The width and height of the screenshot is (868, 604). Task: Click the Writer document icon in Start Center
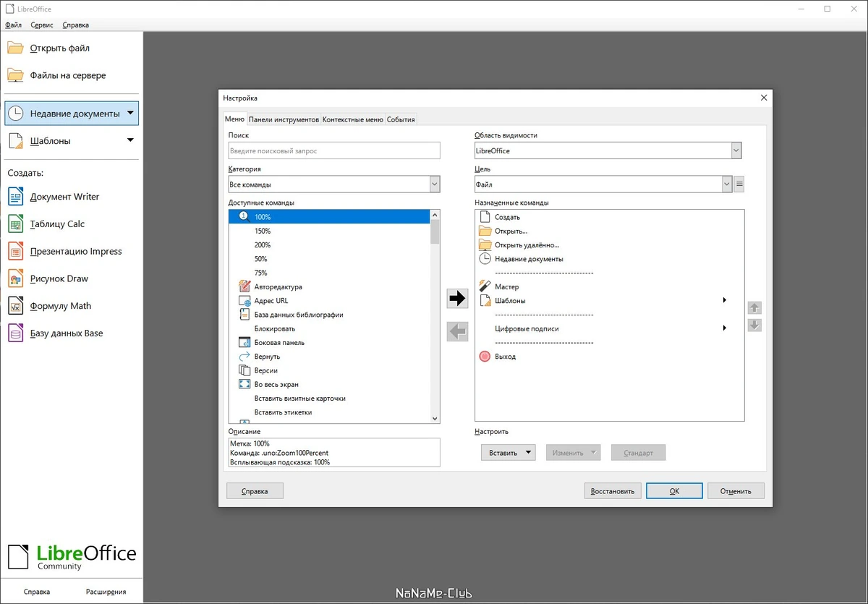click(x=16, y=197)
